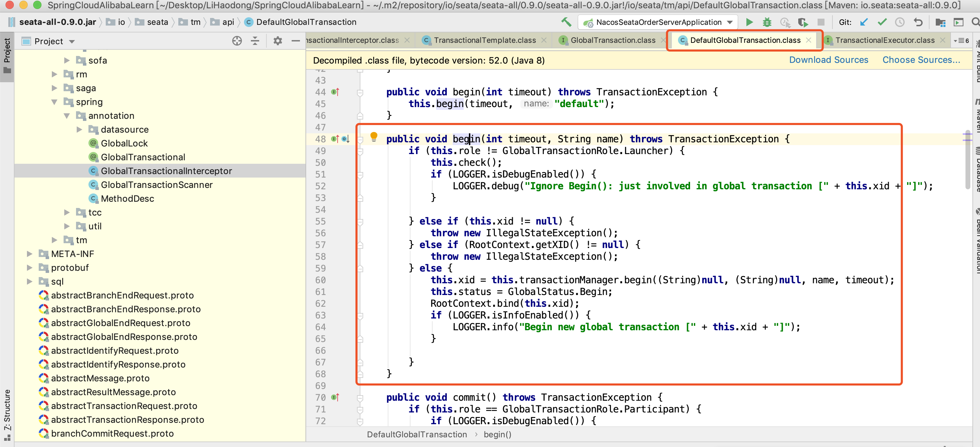
Task: Click the intention lightbulb on line 48
Action: coord(374,136)
